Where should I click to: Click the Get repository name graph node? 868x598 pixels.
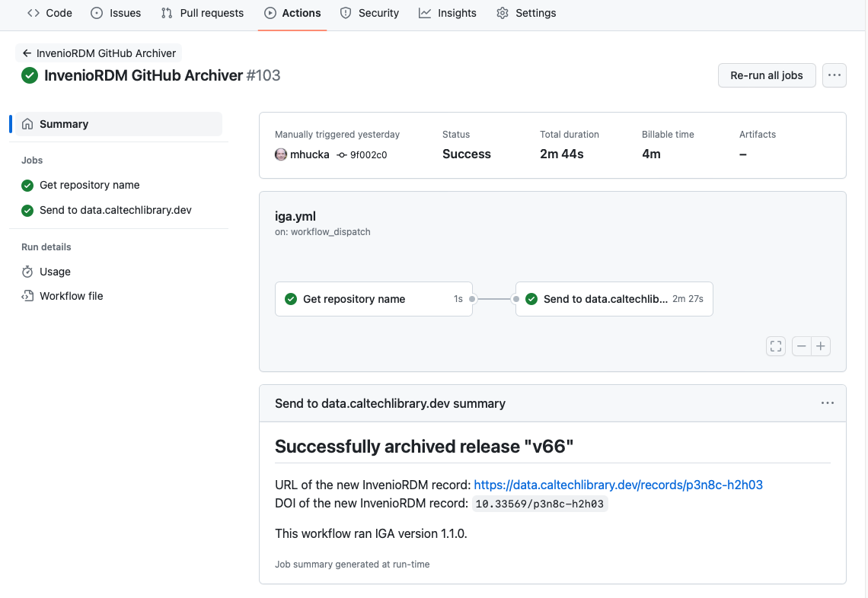pos(374,299)
